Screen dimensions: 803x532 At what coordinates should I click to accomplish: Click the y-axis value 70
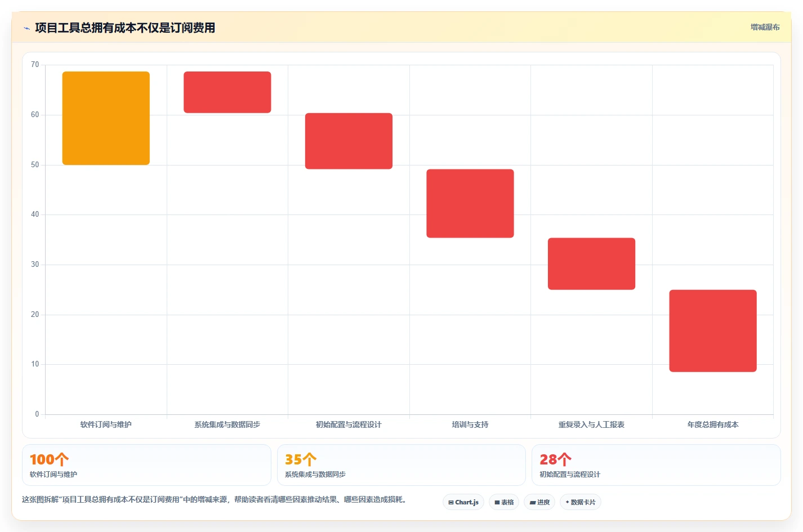35,65
